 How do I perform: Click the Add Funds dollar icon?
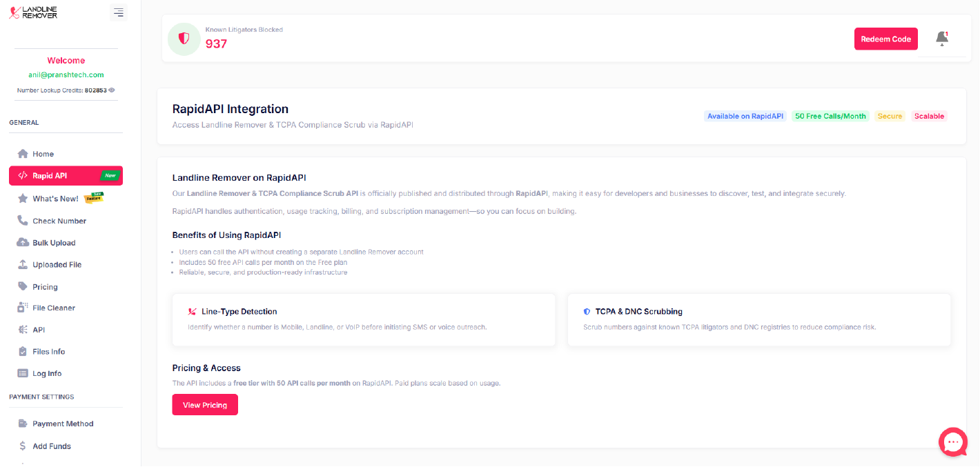[23, 446]
